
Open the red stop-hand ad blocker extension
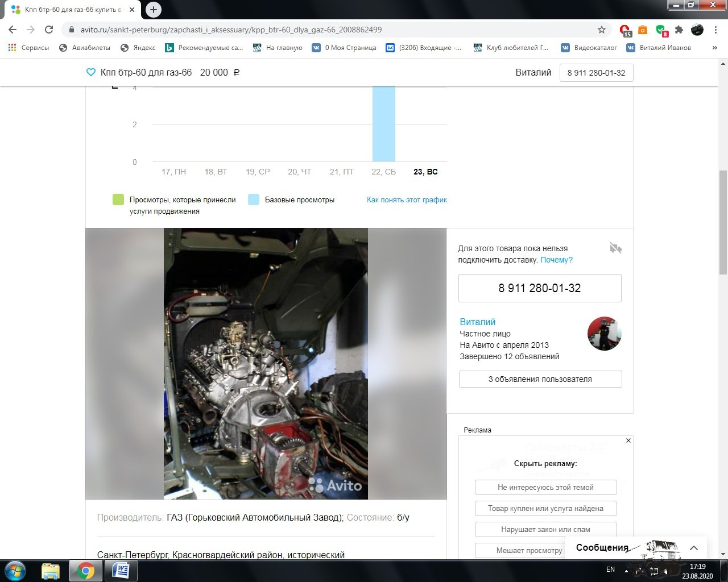tap(625, 30)
